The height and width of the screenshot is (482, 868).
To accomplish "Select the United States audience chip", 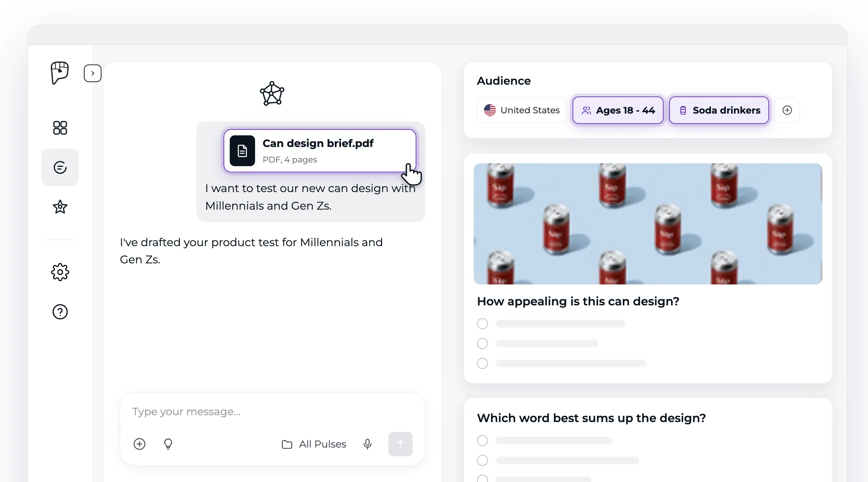I will point(521,110).
